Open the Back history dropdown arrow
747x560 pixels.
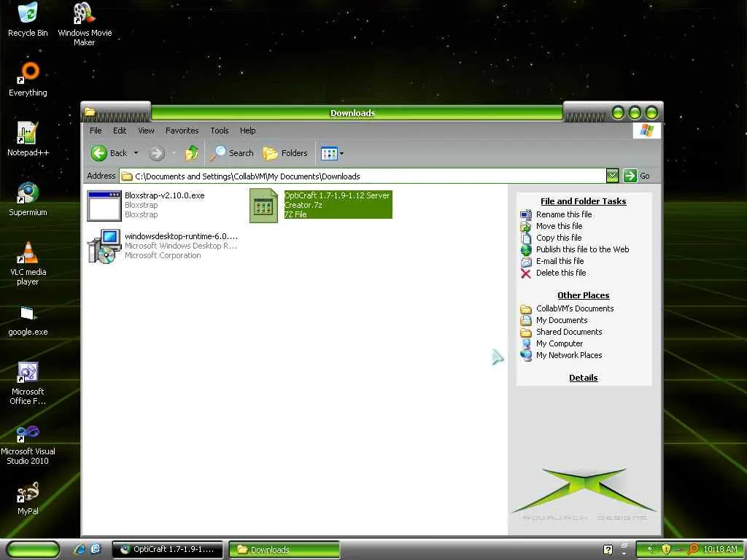[x=136, y=153]
